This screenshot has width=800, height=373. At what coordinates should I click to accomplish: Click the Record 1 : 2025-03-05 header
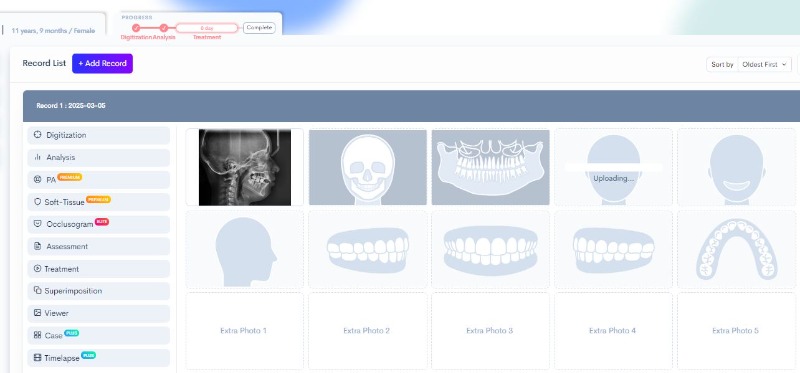[x=411, y=106]
